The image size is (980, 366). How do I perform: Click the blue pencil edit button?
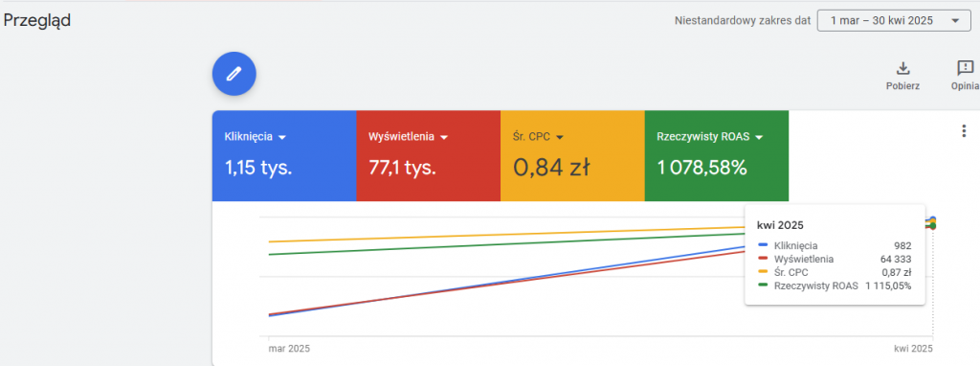[234, 74]
